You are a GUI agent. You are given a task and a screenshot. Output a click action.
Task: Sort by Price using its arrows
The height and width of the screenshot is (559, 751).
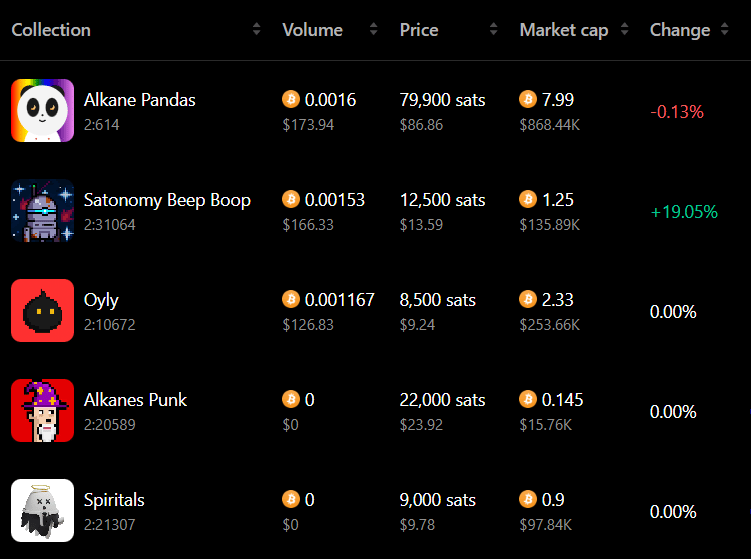click(x=494, y=29)
